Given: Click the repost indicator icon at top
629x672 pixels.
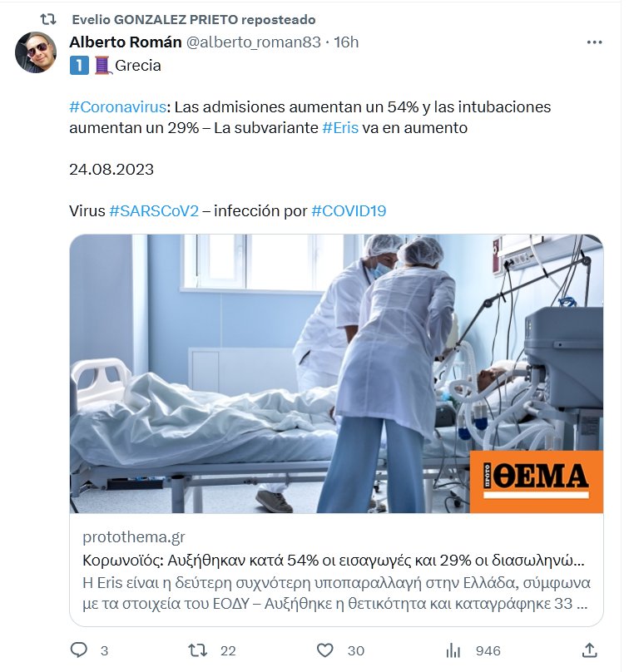Looking at the screenshot, I should click(x=48, y=19).
